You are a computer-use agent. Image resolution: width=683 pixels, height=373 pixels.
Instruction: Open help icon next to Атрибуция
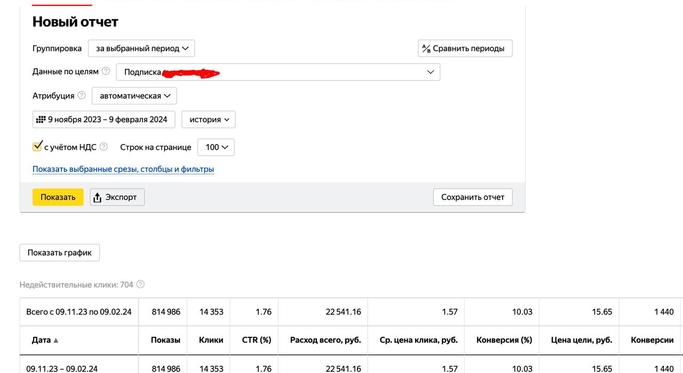(81, 95)
